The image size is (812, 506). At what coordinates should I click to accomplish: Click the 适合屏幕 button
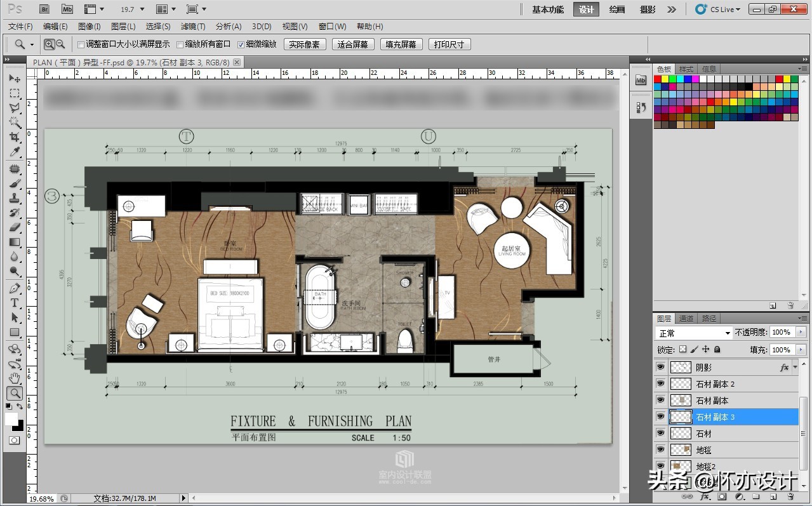click(x=352, y=44)
